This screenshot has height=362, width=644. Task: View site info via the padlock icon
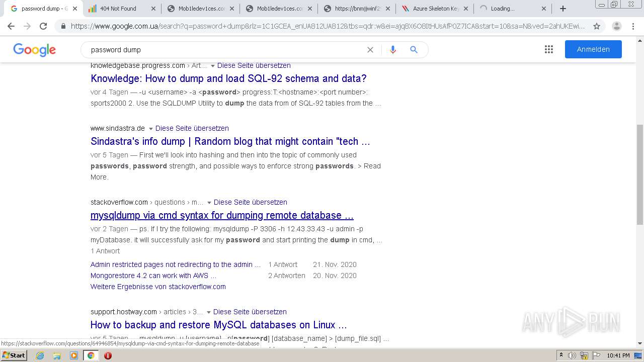click(63, 26)
